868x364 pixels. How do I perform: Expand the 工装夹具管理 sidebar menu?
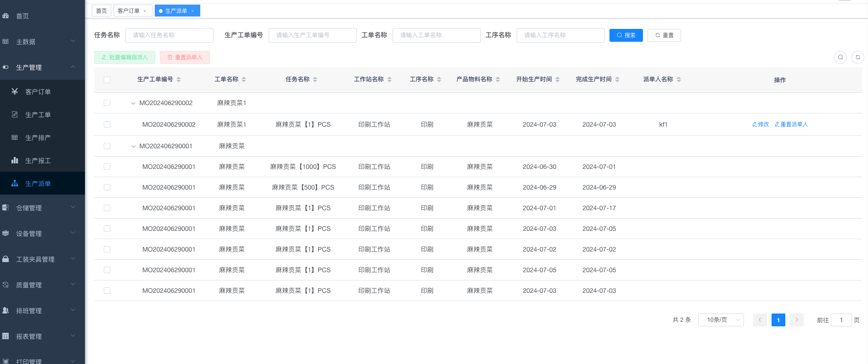[73, 259]
